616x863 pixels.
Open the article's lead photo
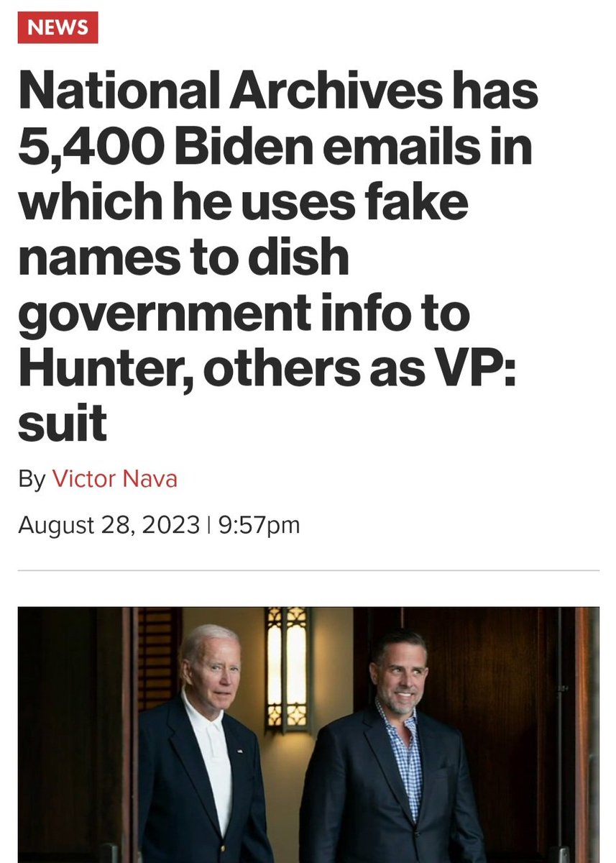[308, 734]
